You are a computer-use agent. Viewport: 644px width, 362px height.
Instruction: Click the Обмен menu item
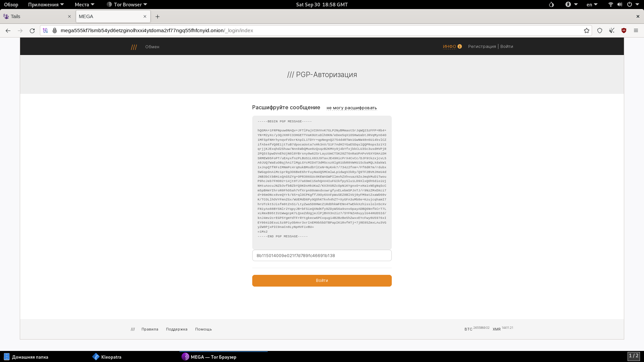tap(152, 47)
